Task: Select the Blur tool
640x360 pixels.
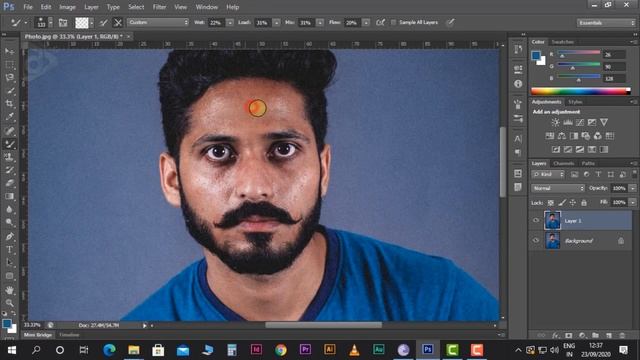Action: [x=9, y=209]
